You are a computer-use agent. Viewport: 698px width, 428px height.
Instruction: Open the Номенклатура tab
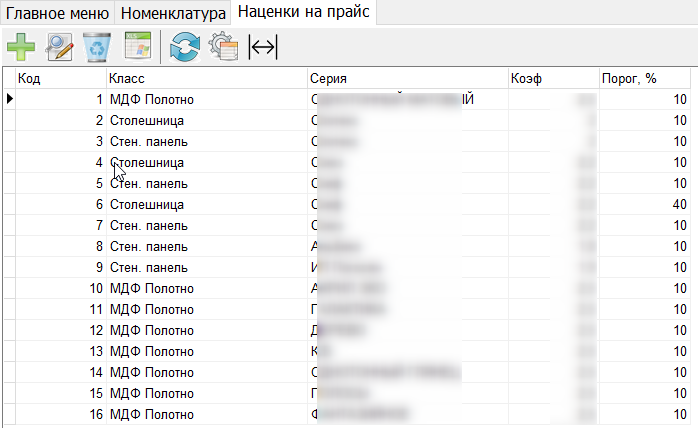[173, 13]
